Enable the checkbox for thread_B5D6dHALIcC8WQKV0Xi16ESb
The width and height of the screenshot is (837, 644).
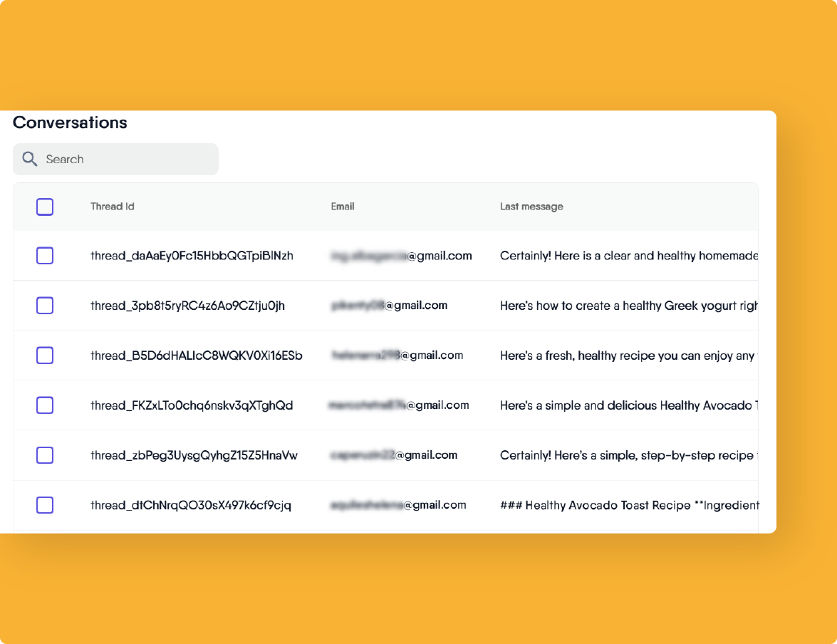click(x=45, y=355)
